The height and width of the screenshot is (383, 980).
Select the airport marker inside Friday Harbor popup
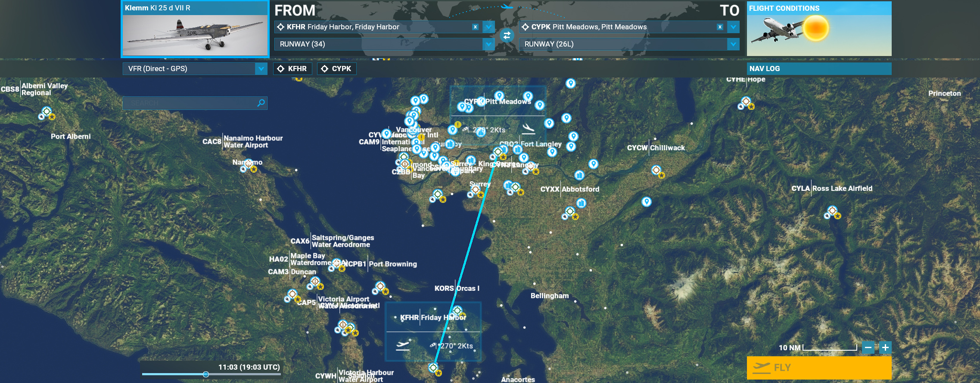[x=457, y=311]
